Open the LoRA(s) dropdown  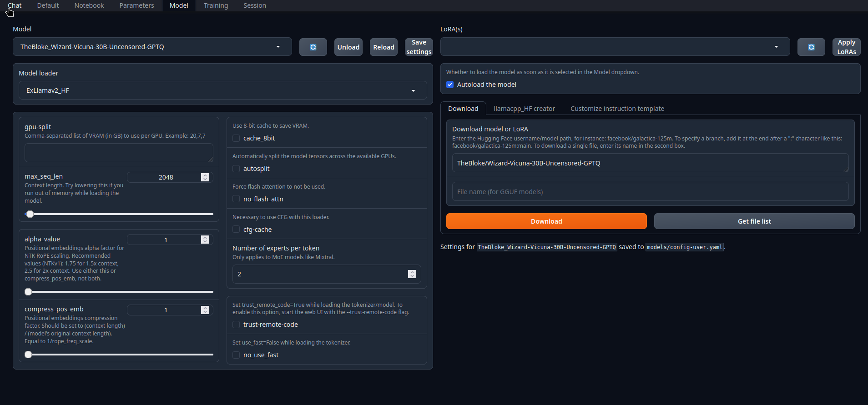(615, 47)
